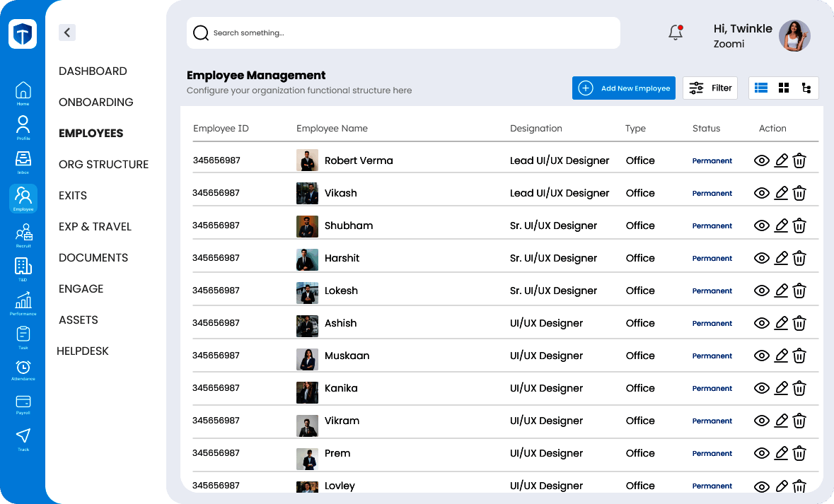The height and width of the screenshot is (504, 834).
Task: Click the Add New Employee button
Action: (624, 88)
